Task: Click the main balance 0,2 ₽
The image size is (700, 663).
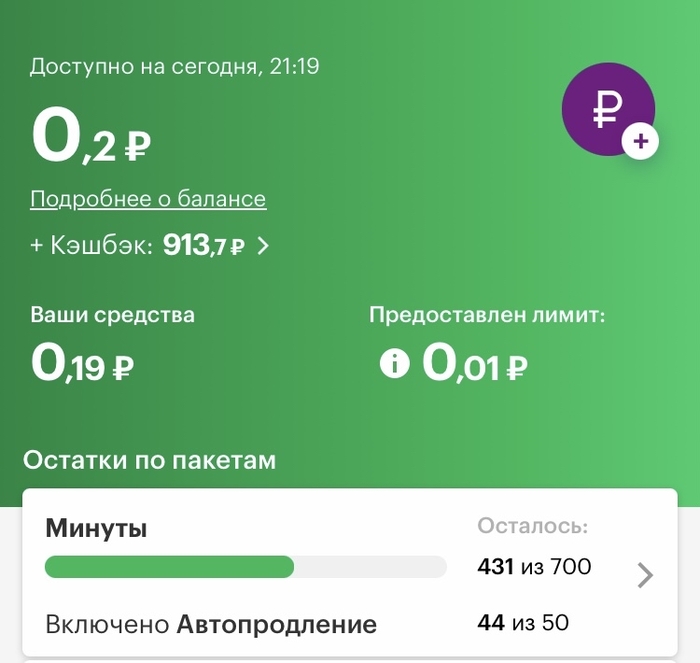Action: [x=91, y=140]
